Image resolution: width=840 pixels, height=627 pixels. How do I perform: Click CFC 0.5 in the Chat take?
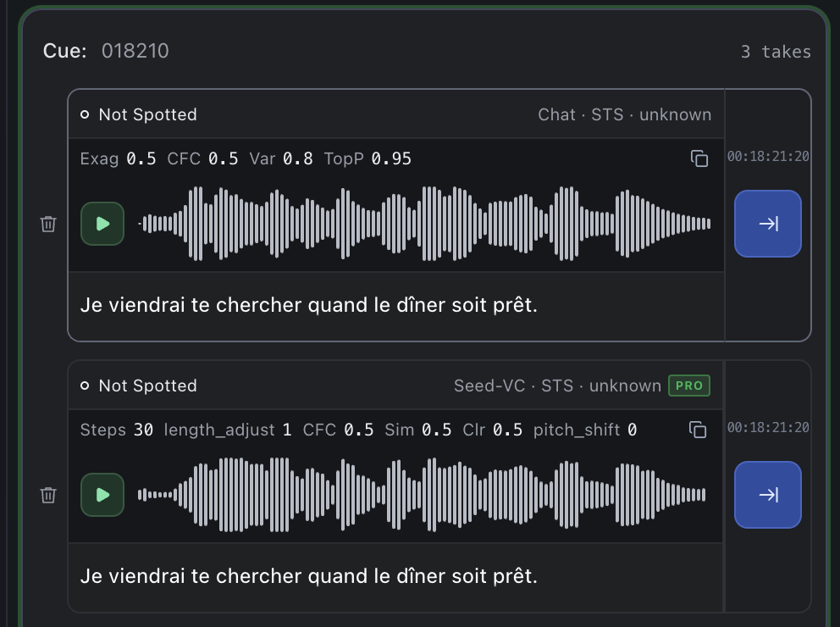tap(202, 158)
